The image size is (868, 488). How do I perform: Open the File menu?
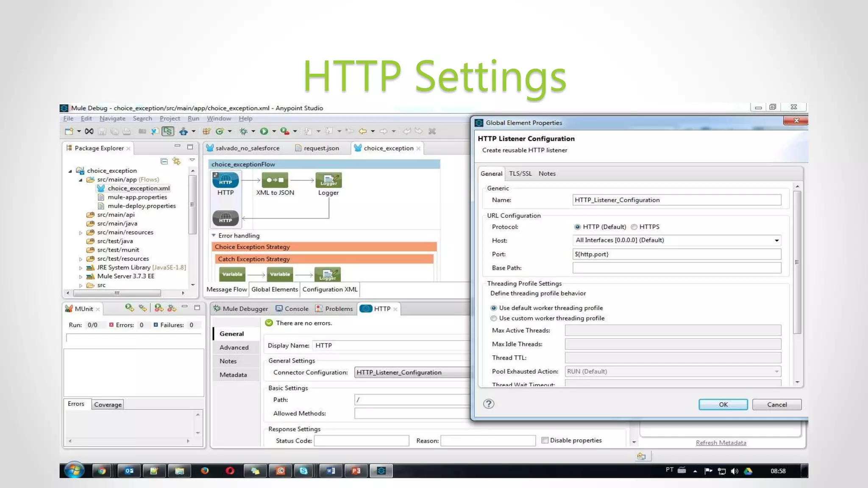(x=68, y=119)
